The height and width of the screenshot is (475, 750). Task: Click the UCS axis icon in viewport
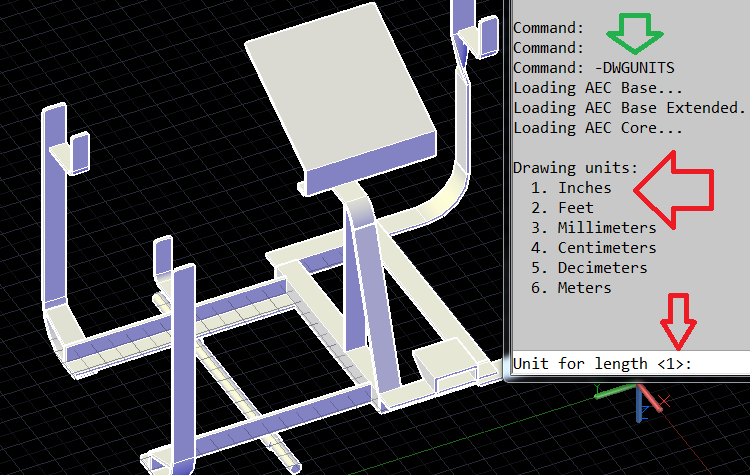(x=639, y=403)
